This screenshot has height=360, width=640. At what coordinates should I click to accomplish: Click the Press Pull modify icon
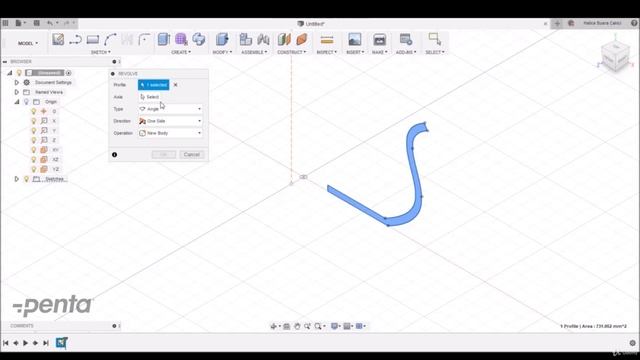tap(222, 39)
